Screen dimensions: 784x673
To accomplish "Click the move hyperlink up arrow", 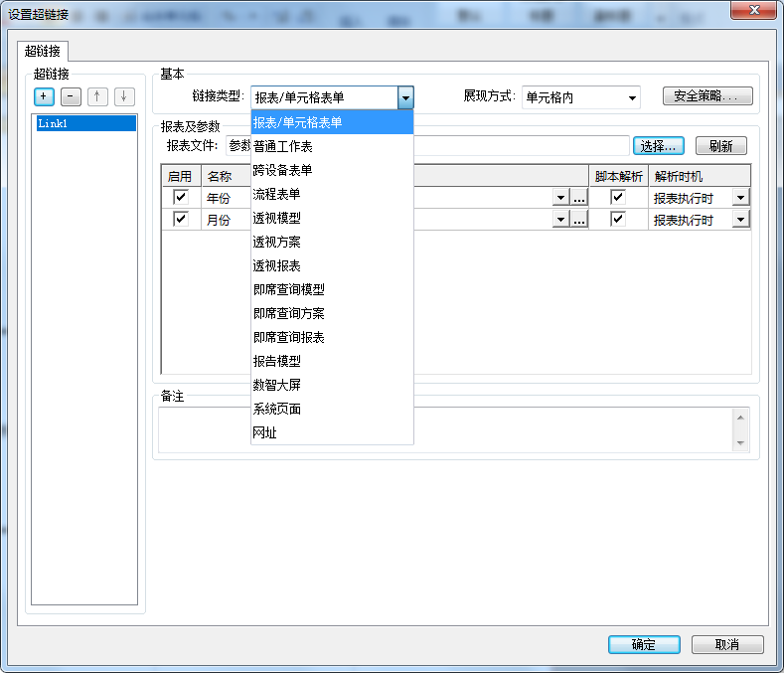I will [x=97, y=96].
